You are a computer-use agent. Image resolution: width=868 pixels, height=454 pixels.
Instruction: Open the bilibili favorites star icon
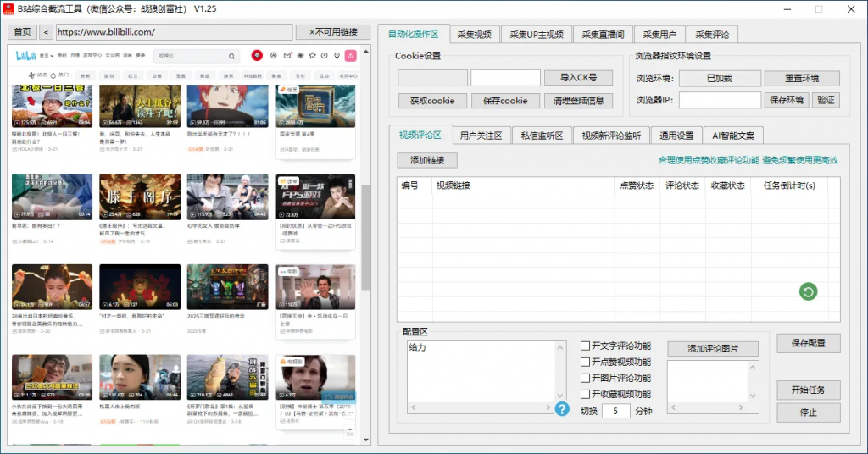(312, 56)
